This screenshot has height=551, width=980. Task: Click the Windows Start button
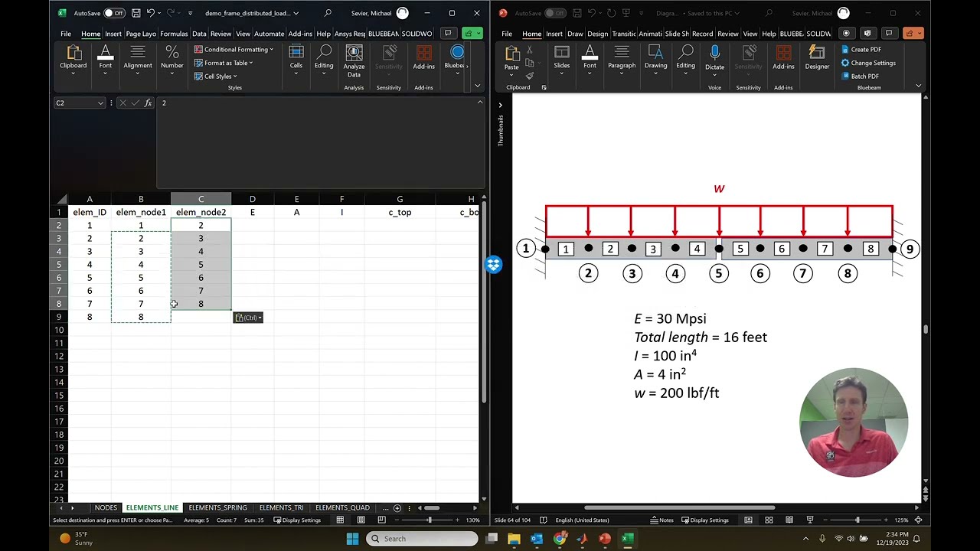coord(352,539)
